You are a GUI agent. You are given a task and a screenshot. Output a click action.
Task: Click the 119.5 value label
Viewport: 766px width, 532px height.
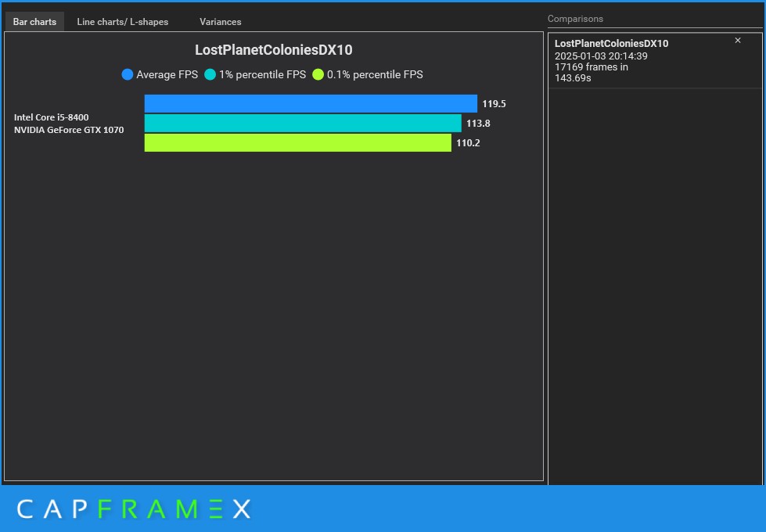tap(494, 103)
